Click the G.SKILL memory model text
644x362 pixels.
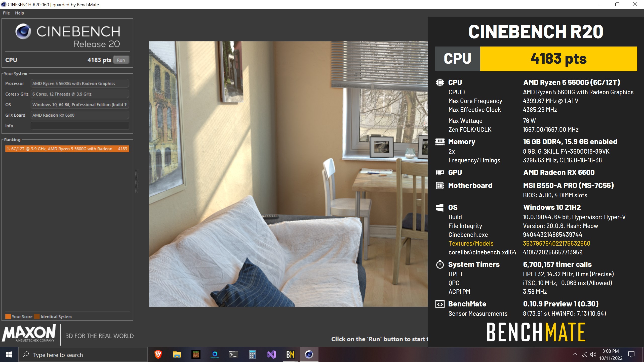[566, 152]
